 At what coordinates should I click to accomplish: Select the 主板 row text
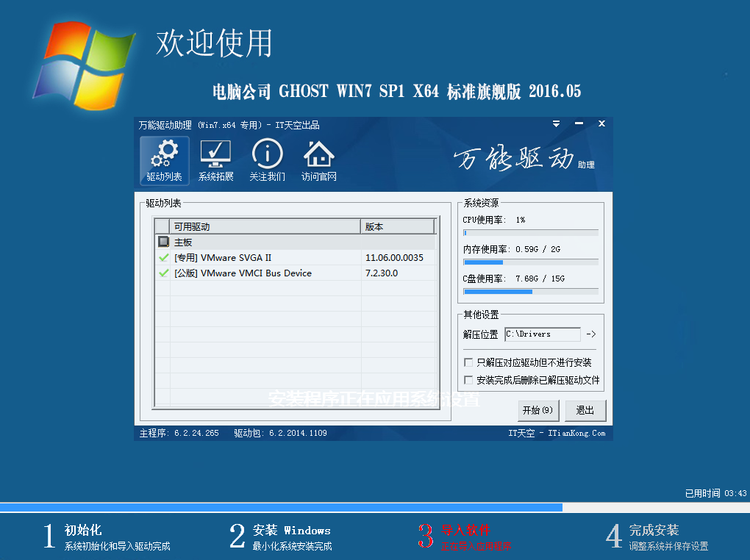point(183,243)
